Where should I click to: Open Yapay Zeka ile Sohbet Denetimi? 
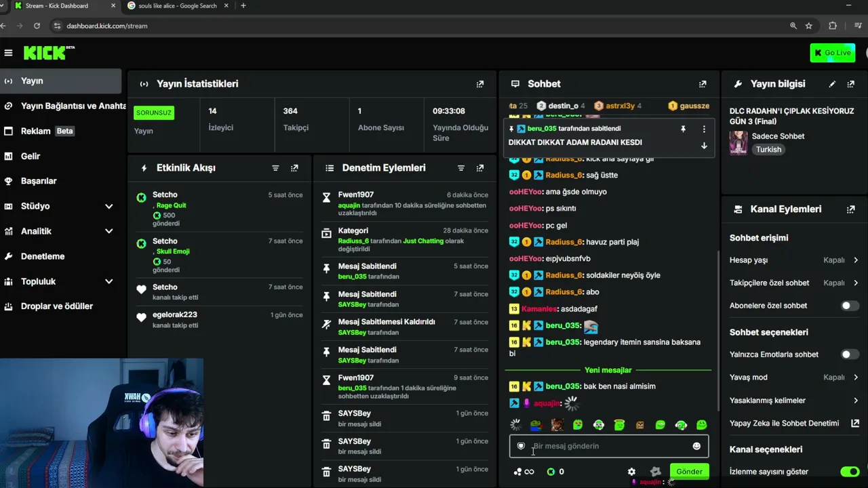click(794, 424)
